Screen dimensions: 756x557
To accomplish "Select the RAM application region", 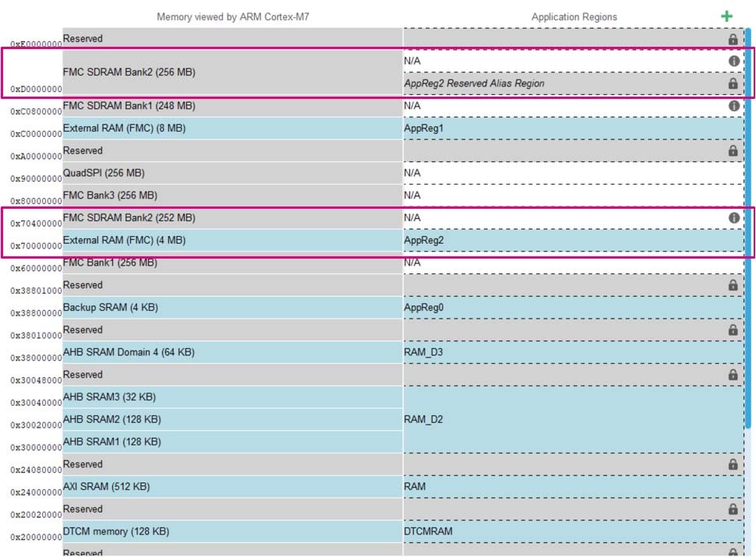I will pos(574,487).
